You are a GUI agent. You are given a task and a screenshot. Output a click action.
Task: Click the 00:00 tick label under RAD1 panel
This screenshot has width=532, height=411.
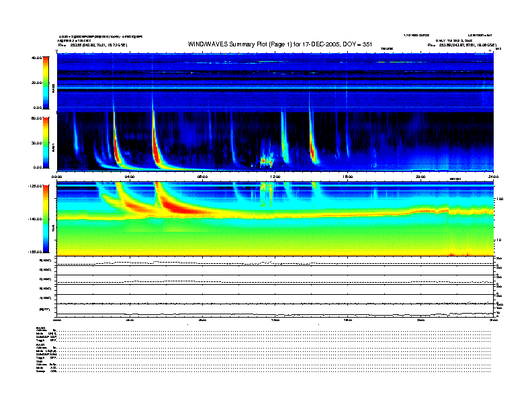tap(56, 177)
